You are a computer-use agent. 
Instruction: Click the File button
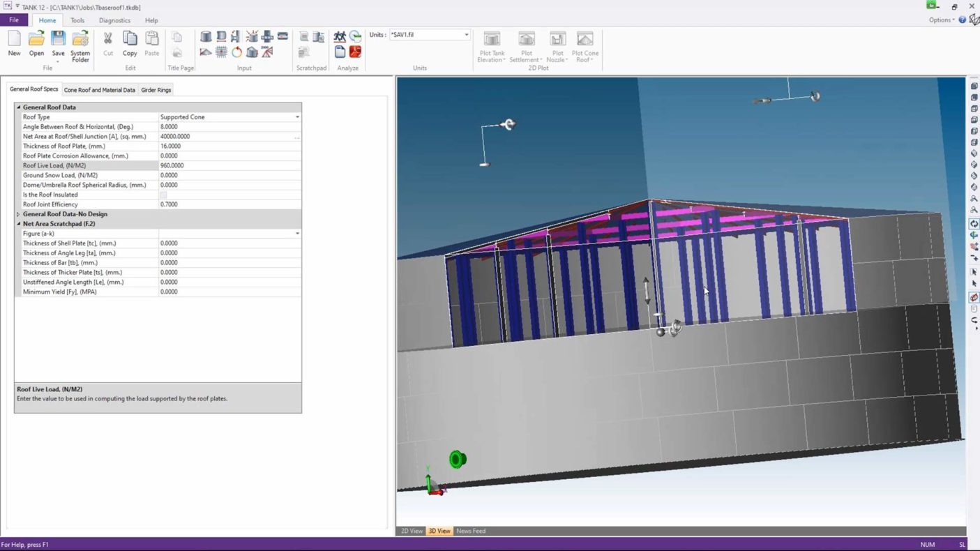pyautogui.click(x=14, y=20)
